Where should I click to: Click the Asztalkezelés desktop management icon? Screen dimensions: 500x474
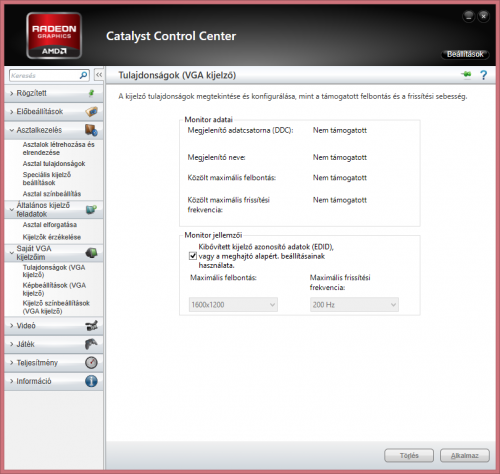click(91, 130)
